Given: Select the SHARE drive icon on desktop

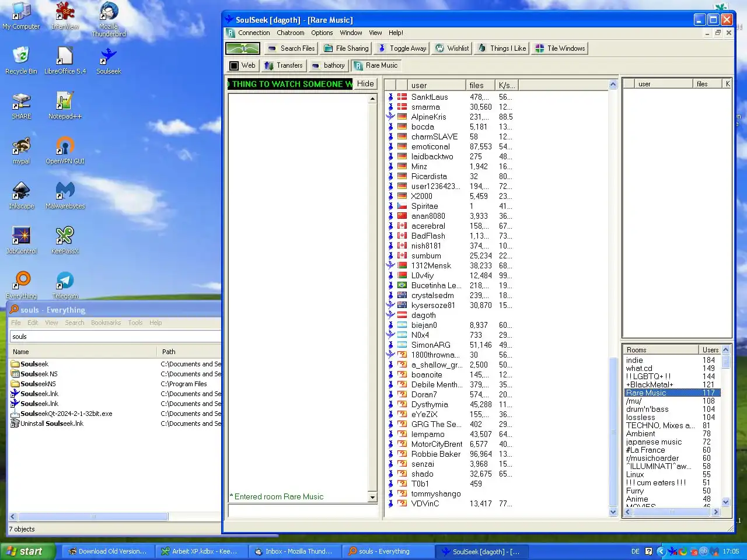Looking at the screenshot, I should pyautogui.click(x=21, y=106).
